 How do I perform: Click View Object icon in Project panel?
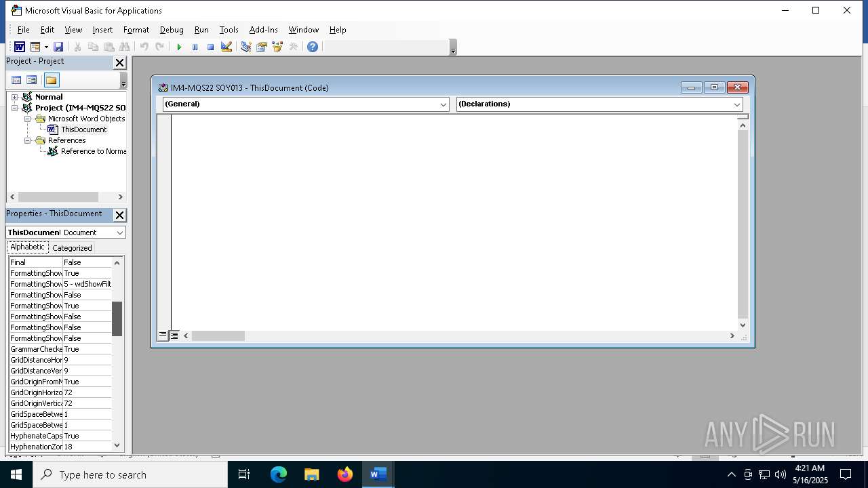31,80
